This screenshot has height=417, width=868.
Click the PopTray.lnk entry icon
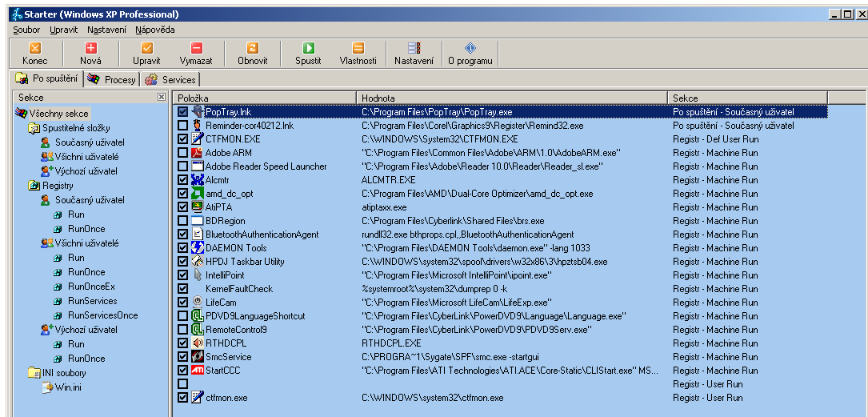197,112
